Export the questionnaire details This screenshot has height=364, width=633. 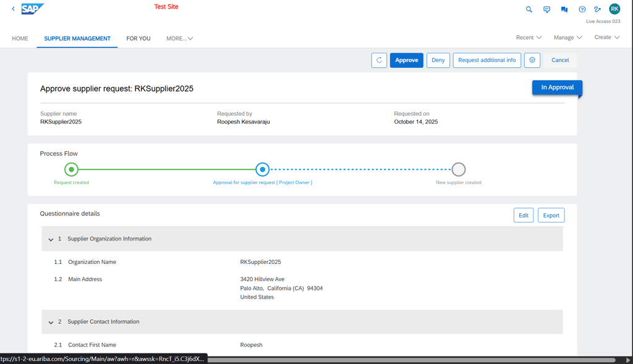pos(551,215)
